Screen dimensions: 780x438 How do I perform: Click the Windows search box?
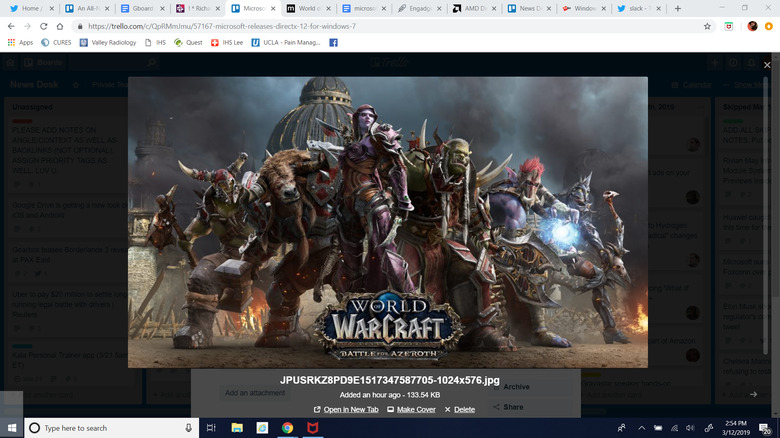pyautogui.click(x=111, y=428)
